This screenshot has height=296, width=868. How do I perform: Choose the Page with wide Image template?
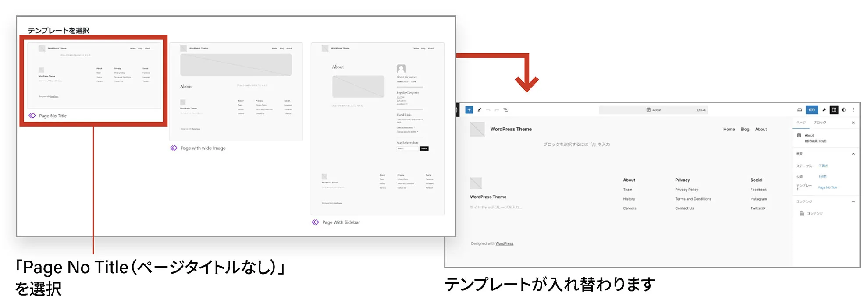236,92
